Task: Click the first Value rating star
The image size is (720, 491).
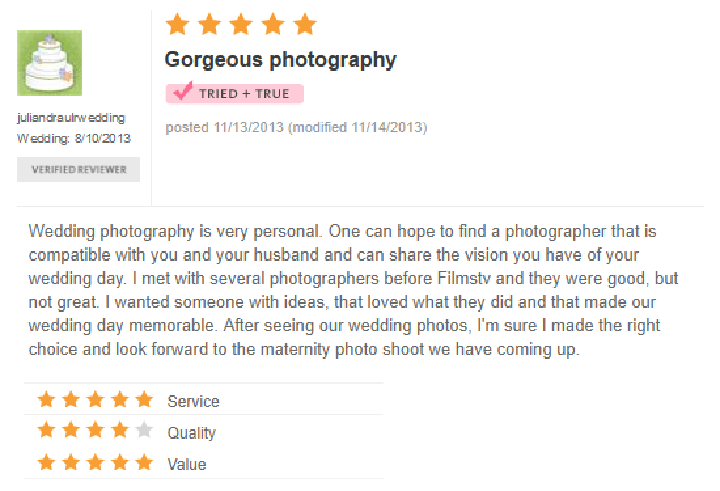Action: [x=46, y=462]
